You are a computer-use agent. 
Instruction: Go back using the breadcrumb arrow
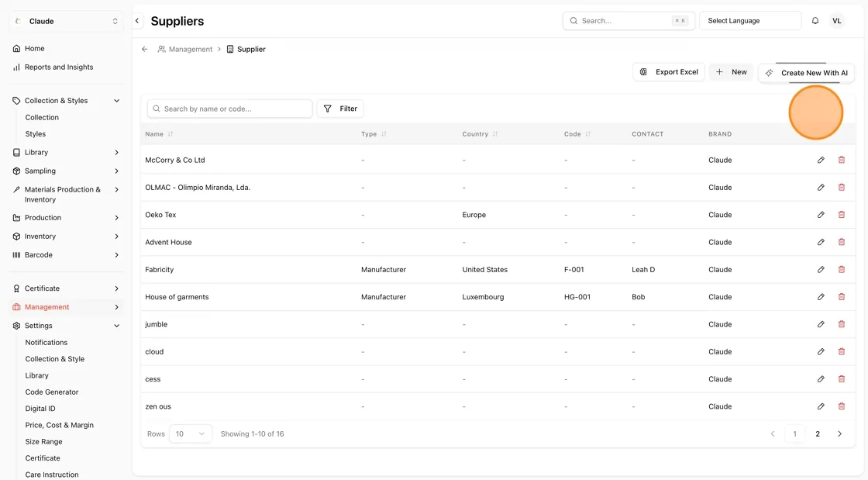(144, 50)
